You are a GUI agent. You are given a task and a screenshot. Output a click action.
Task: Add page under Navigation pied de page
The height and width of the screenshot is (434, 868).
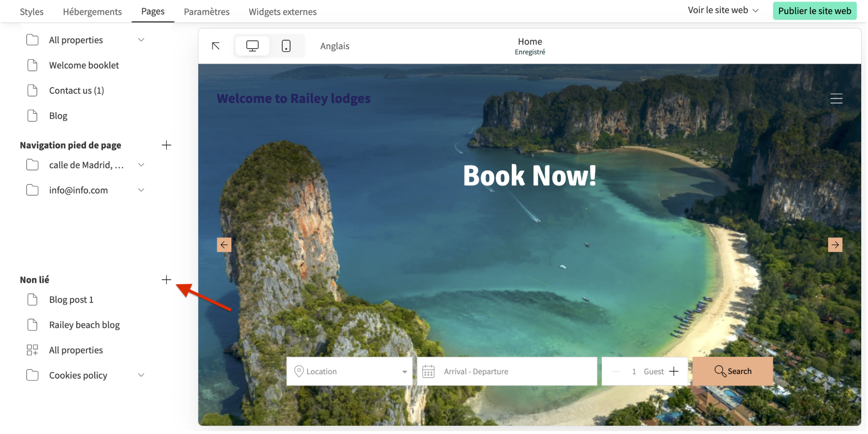pos(166,145)
